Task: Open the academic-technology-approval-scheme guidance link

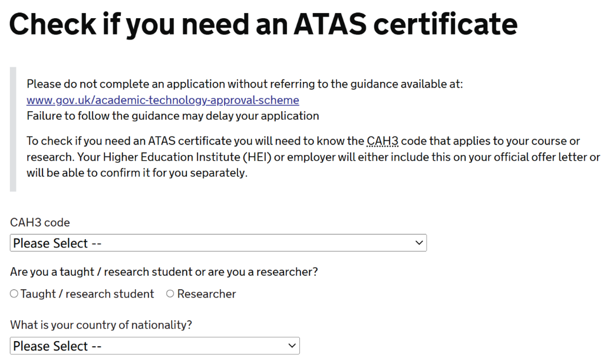Action: [163, 100]
